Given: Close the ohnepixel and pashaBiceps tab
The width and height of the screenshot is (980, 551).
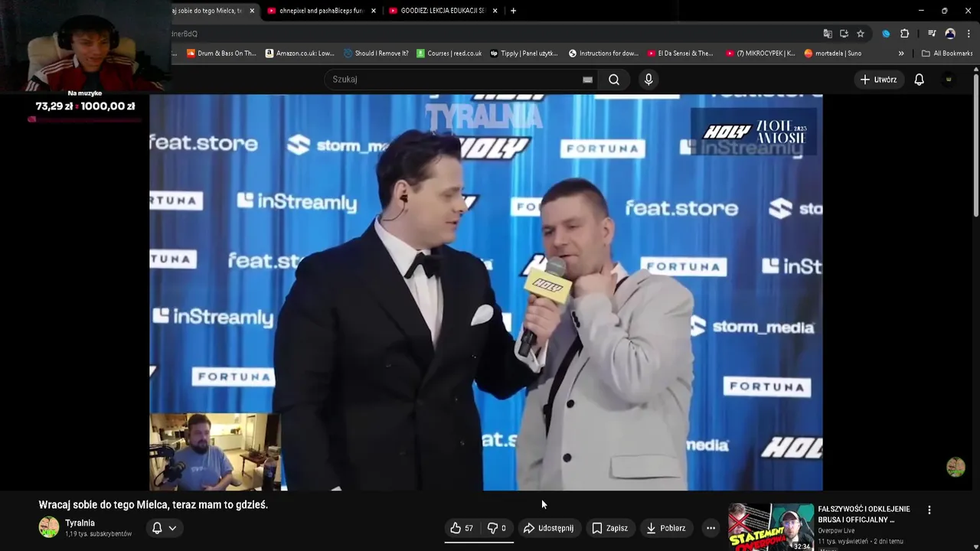Looking at the screenshot, I should pos(374,11).
